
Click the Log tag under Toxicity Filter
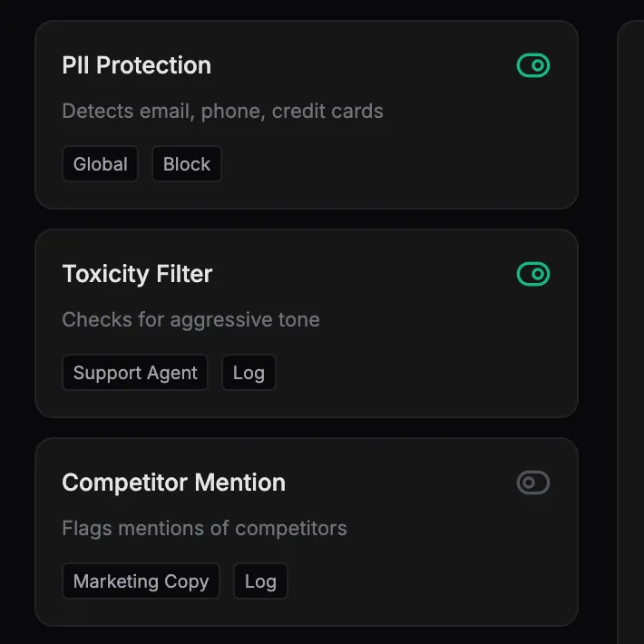pos(249,373)
